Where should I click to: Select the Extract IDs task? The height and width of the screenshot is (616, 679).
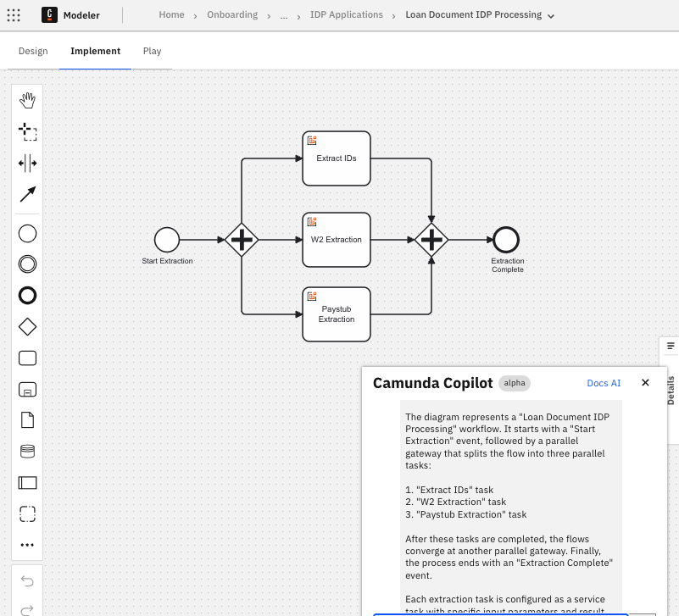tap(337, 158)
